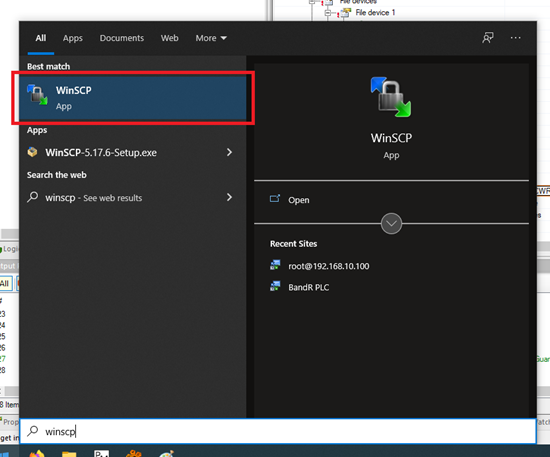The height and width of the screenshot is (457, 550).
Task: Open recent site BandR PLC
Action: point(308,287)
